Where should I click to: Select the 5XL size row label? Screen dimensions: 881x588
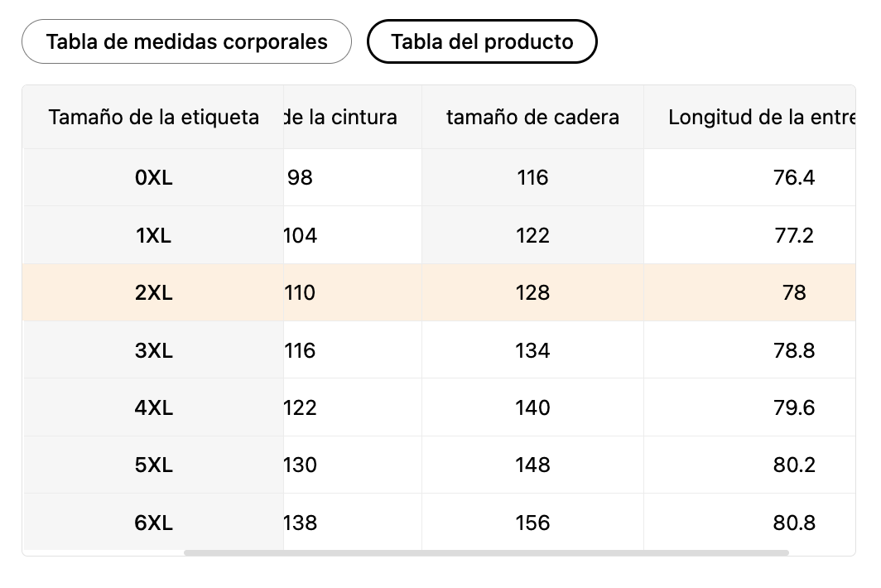pyautogui.click(x=153, y=465)
